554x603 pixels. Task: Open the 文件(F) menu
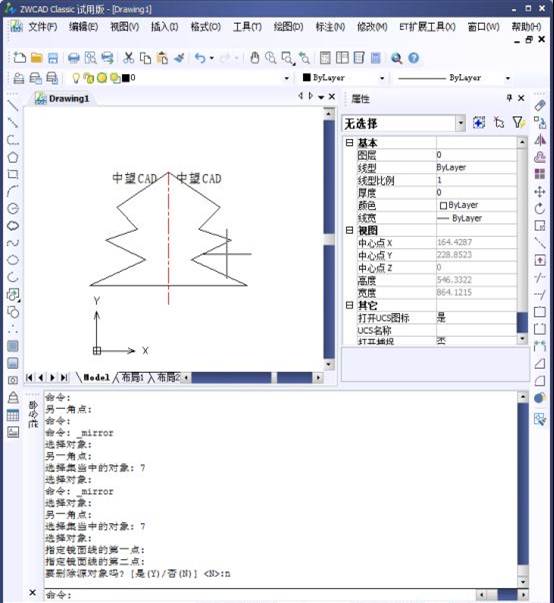(43, 27)
